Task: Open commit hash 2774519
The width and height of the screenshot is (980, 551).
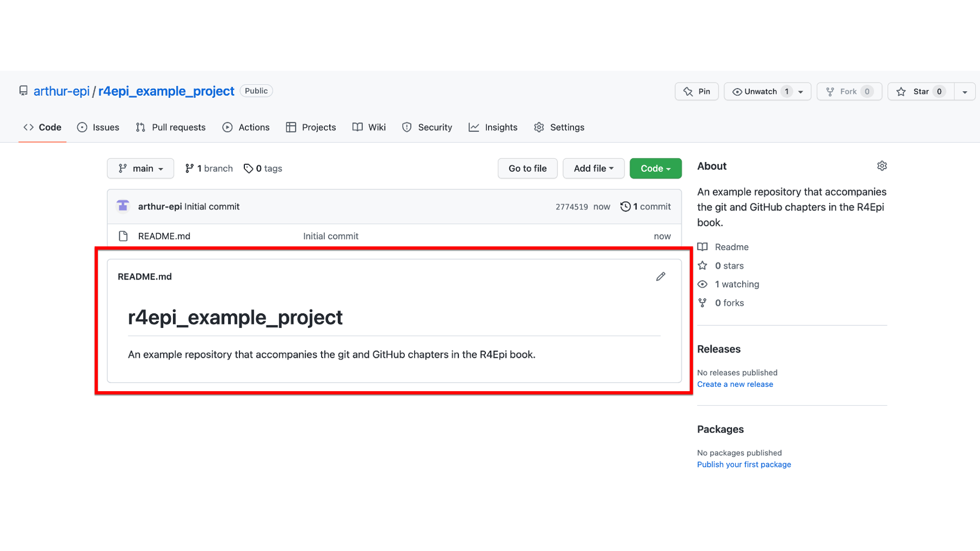Action: (572, 207)
